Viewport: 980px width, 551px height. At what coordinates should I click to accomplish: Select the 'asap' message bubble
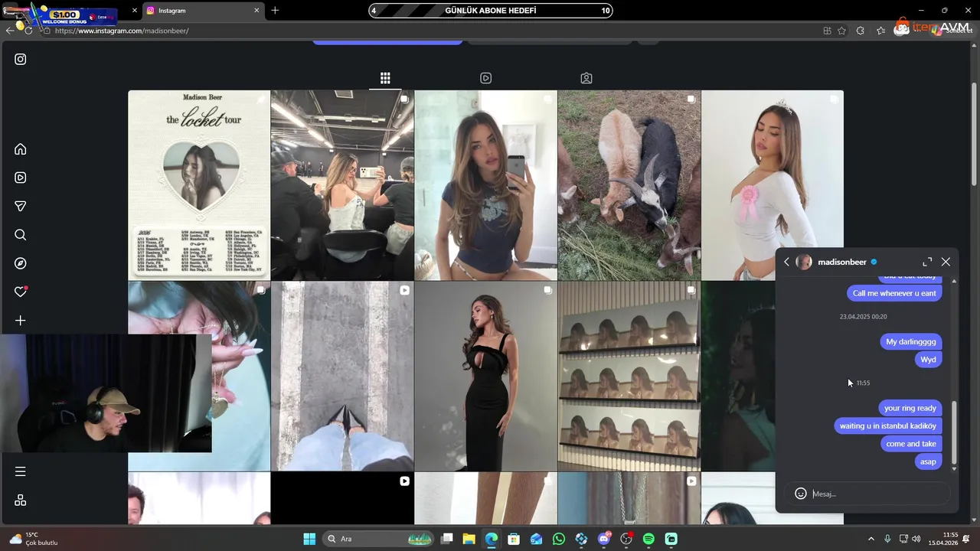tap(928, 461)
